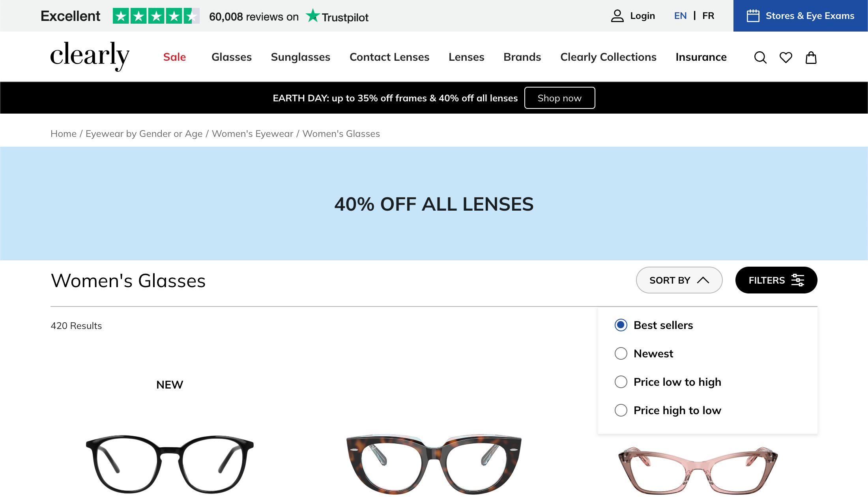Open the search magnifier icon
The width and height of the screenshot is (868, 497).
760,58
